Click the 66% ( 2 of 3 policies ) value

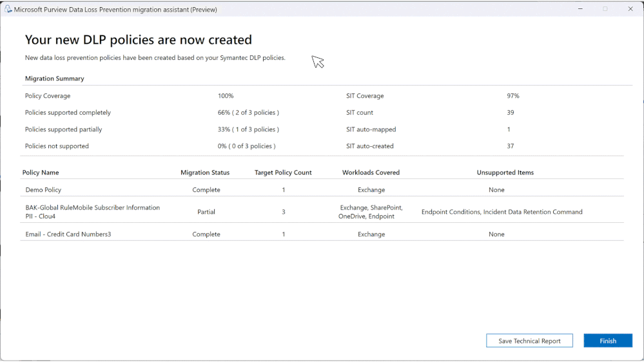coord(248,113)
